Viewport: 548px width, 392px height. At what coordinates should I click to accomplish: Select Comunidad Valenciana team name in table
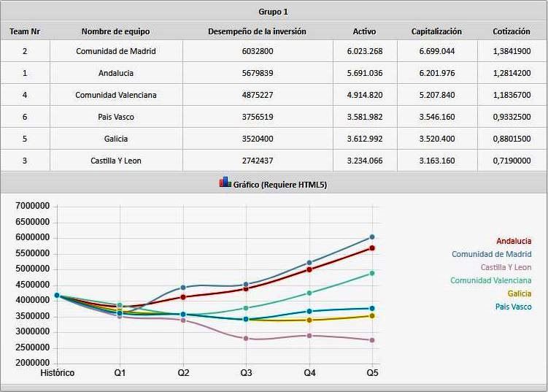(116, 95)
